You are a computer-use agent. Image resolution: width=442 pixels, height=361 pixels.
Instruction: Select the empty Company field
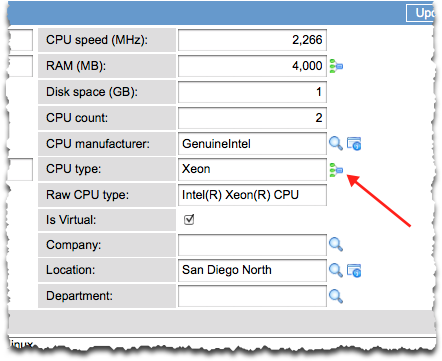(252, 245)
